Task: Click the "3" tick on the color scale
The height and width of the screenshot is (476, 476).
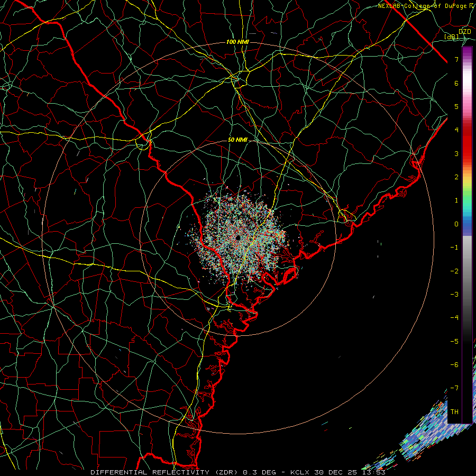Action: pyautogui.click(x=456, y=153)
